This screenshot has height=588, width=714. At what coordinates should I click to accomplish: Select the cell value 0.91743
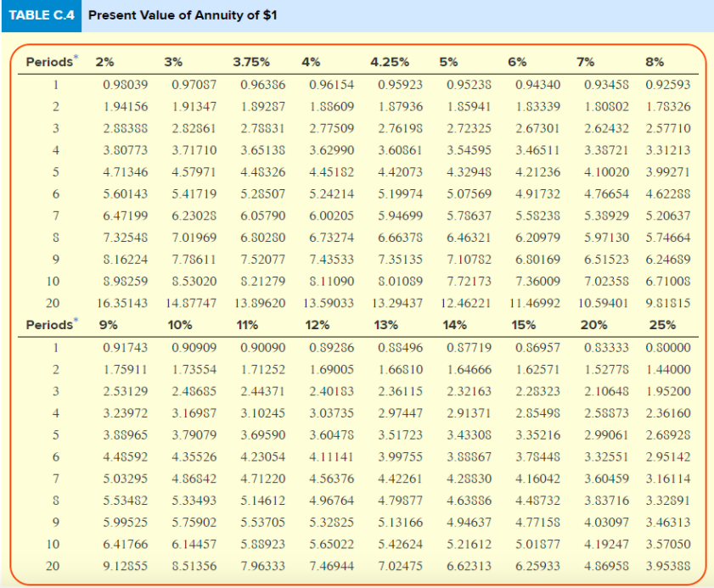(x=125, y=348)
